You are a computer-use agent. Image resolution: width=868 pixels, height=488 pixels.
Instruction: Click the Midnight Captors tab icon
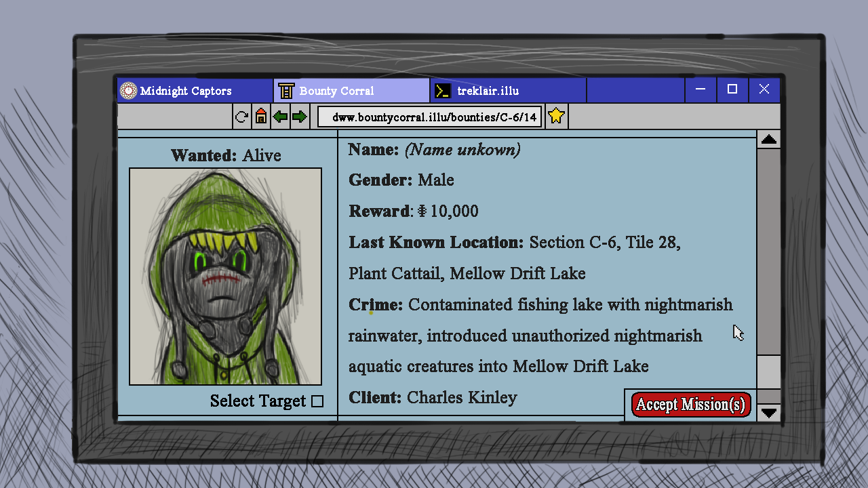point(128,91)
